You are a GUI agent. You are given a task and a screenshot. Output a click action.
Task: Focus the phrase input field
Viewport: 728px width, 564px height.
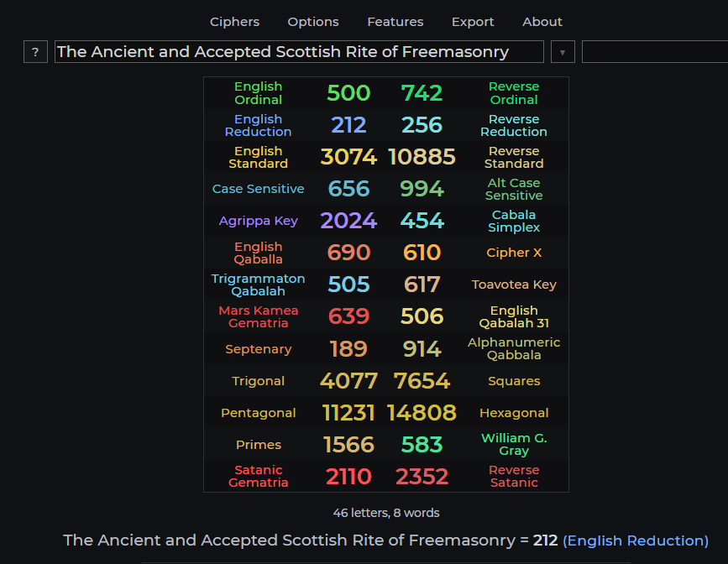click(x=299, y=51)
